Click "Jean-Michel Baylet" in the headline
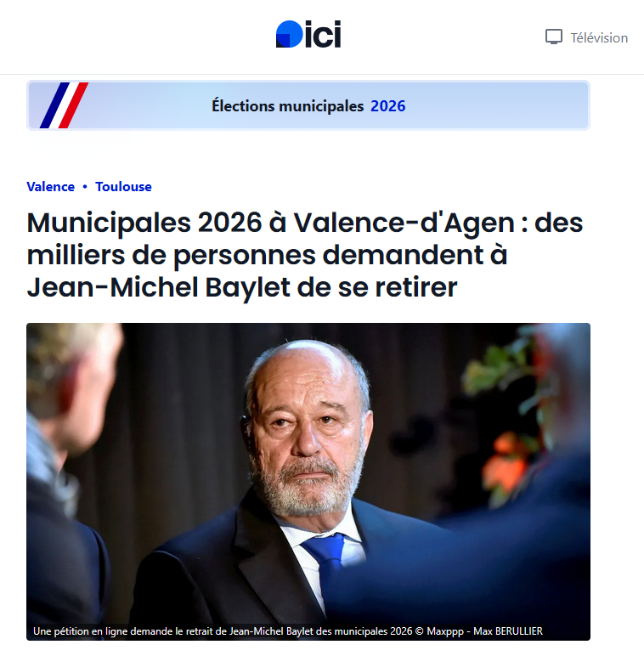The width and height of the screenshot is (644, 656). pos(142,287)
